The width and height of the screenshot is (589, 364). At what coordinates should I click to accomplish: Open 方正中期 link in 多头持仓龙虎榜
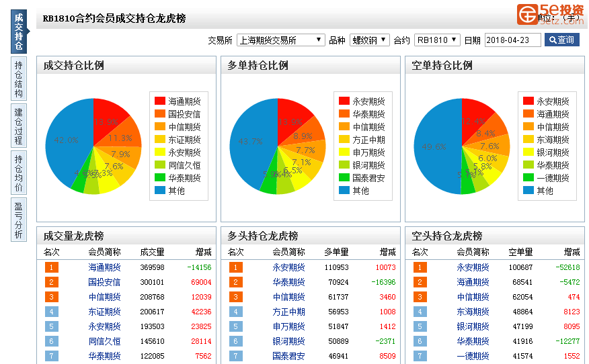click(x=288, y=312)
